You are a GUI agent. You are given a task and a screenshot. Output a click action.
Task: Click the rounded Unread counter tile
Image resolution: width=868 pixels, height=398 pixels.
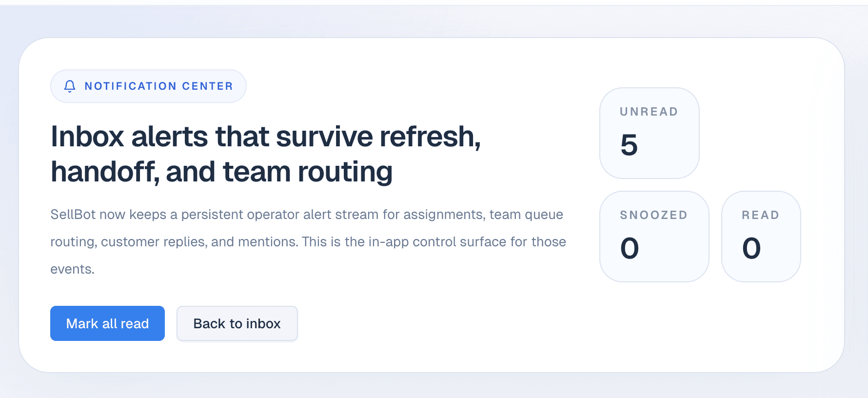[649, 133]
